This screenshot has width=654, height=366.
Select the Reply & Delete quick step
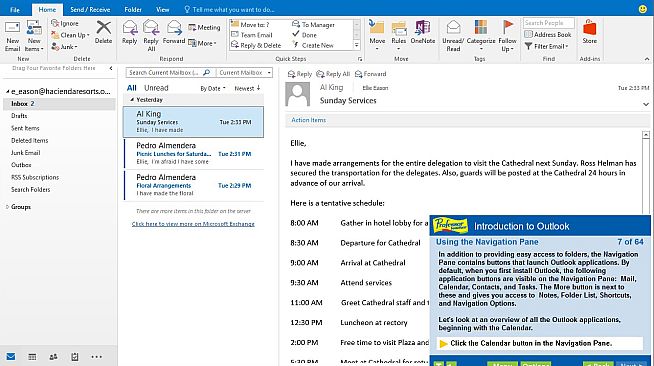coord(256,45)
